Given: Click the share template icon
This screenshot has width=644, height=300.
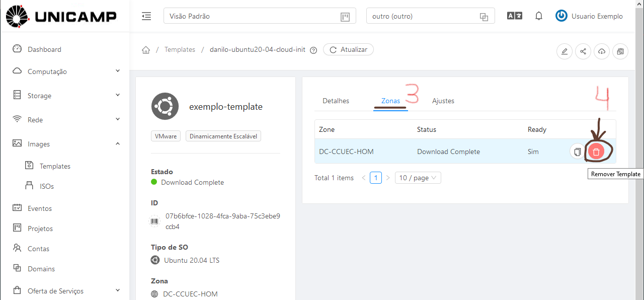Looking at the screenshot, I should coord(583,51).
